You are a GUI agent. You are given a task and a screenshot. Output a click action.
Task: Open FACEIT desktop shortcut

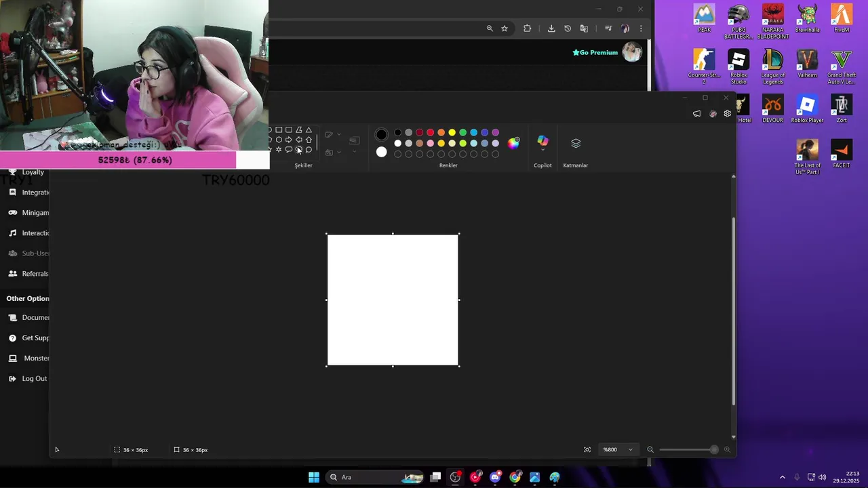pos(842,155)
